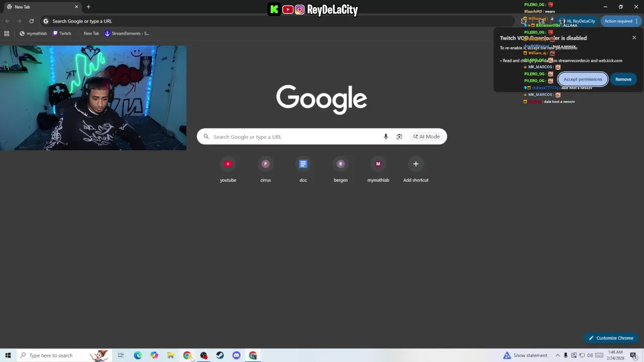Viewport: 644px width, 362px height.
Task: Open the Snow statement news widget
Action: (x=525, y=355)
